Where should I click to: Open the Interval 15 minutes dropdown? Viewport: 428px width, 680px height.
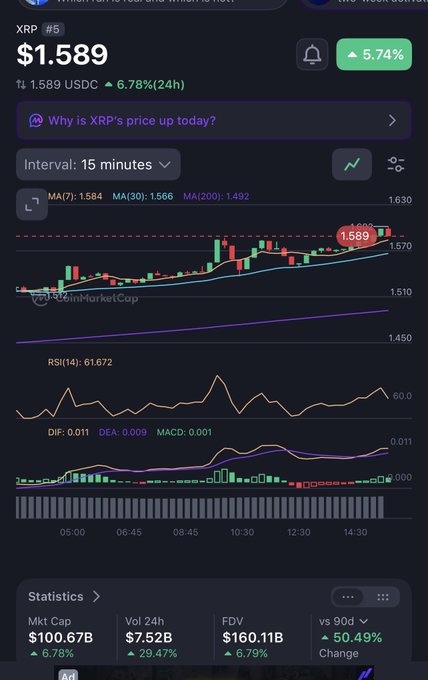tap(98, 165)
